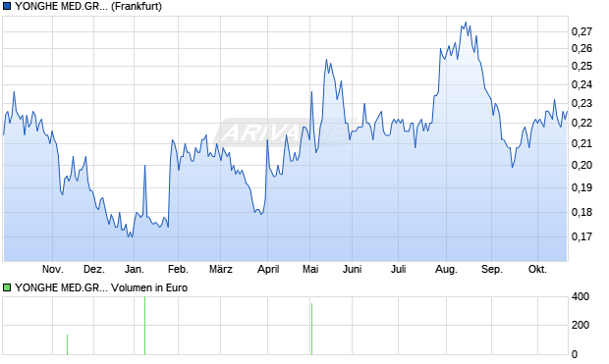Click the January price spike on the line
Viewport: 609px width, 364px height.
tap(144, 165)
